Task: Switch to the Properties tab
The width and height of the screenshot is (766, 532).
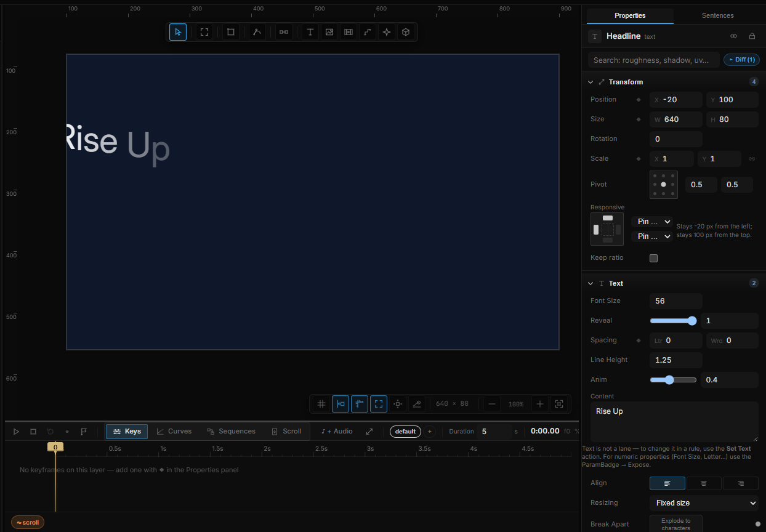Action: [x=630, y=15]
